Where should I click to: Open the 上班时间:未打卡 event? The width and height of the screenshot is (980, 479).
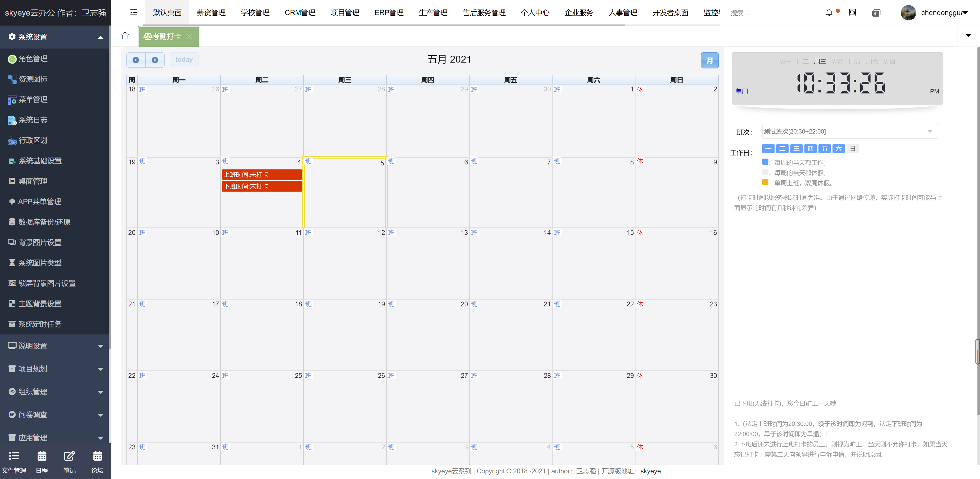[x=262, y=174]
